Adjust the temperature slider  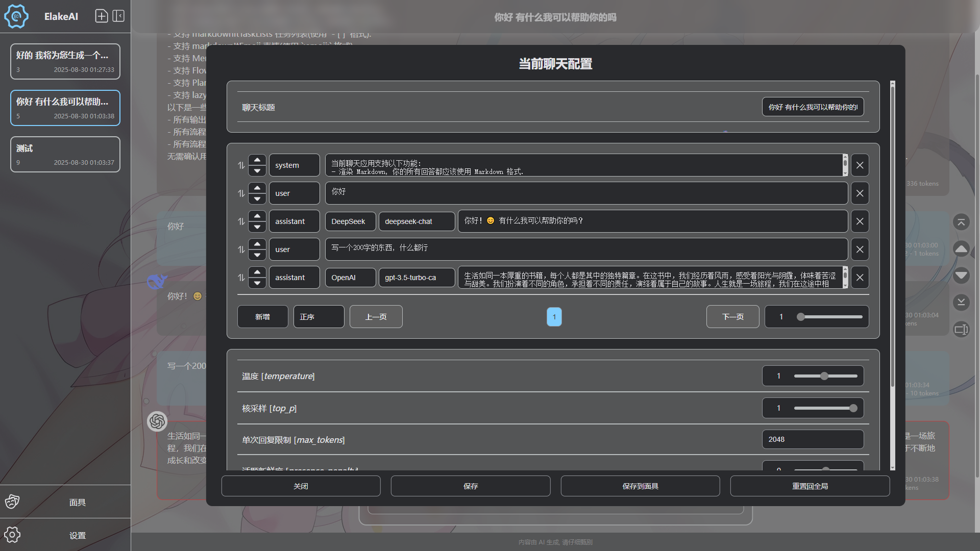coord(824,376)
